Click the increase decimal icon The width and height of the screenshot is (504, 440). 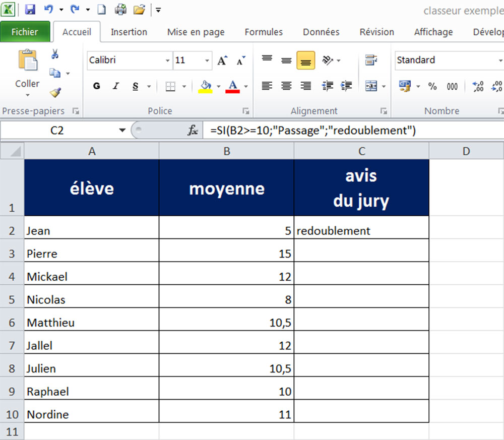478,86
